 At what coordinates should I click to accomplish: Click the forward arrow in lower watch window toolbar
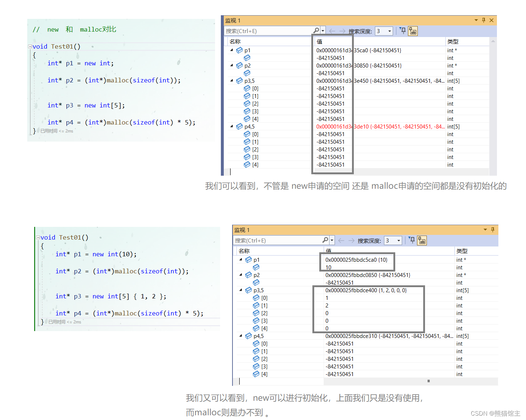coord(351,241)
